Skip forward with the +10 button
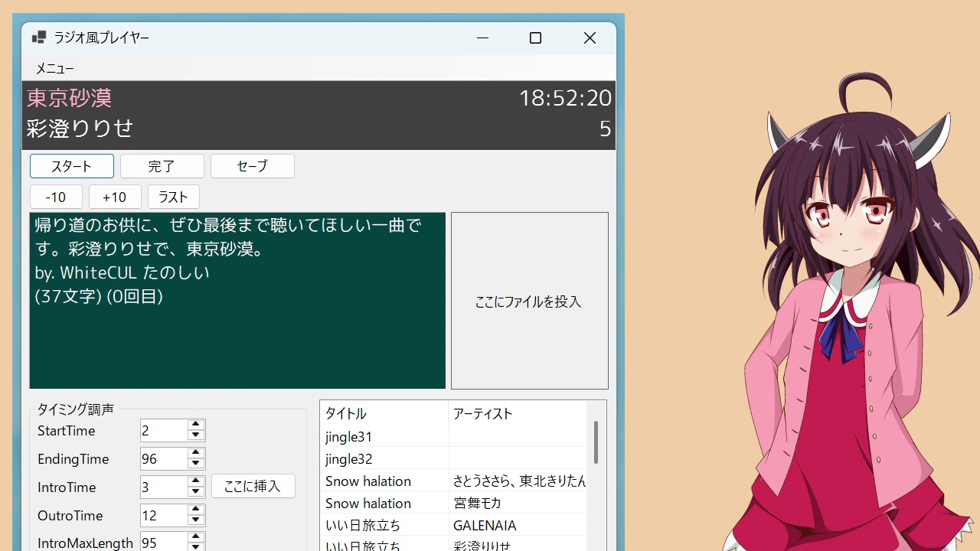Screen dimensions: 980x551 click(x=115, y=197)
